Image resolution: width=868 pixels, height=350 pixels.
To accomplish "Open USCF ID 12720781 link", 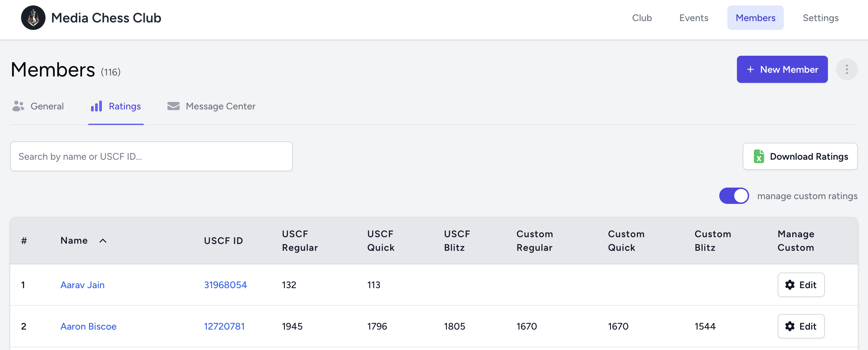I will [x=224, y=326].
